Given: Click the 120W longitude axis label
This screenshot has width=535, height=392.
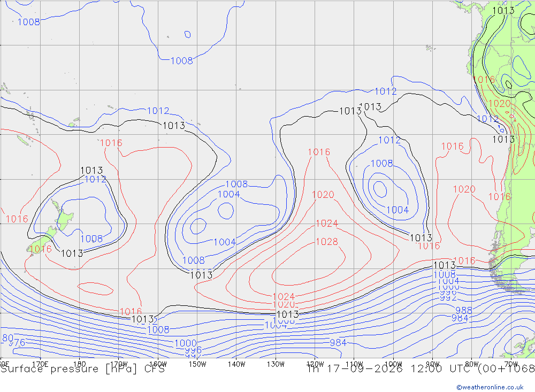Looking at the screenshot, I should tap(315, 364).
